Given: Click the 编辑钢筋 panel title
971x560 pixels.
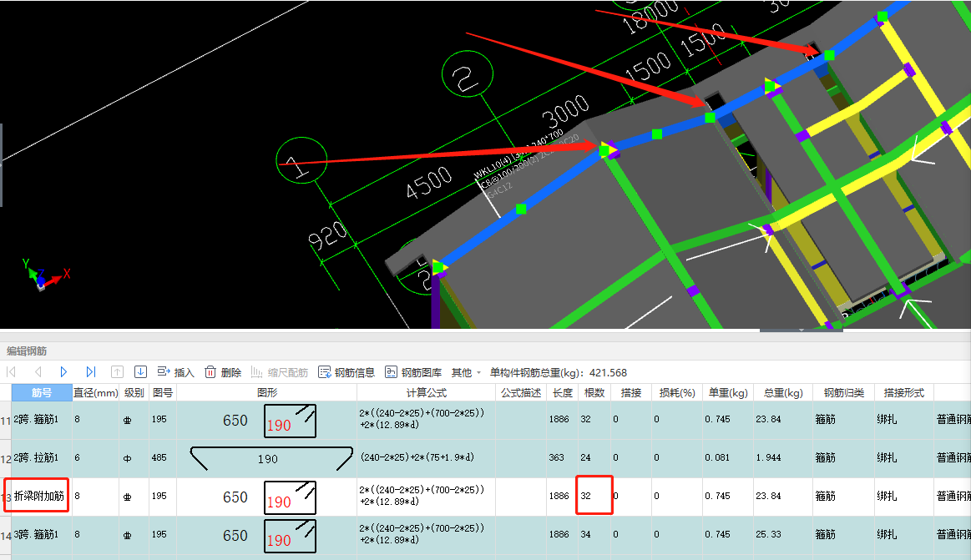Looking at the screenshot, I should tap(27, 351).
